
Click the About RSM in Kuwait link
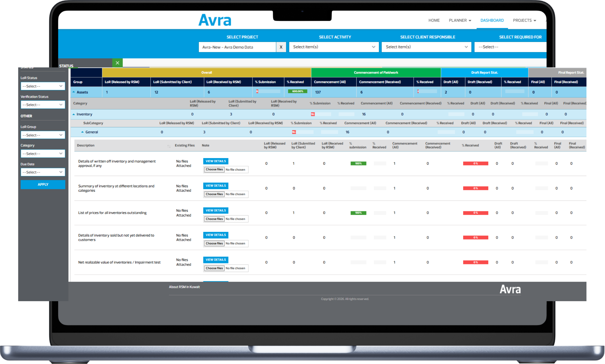click(184, 287)
